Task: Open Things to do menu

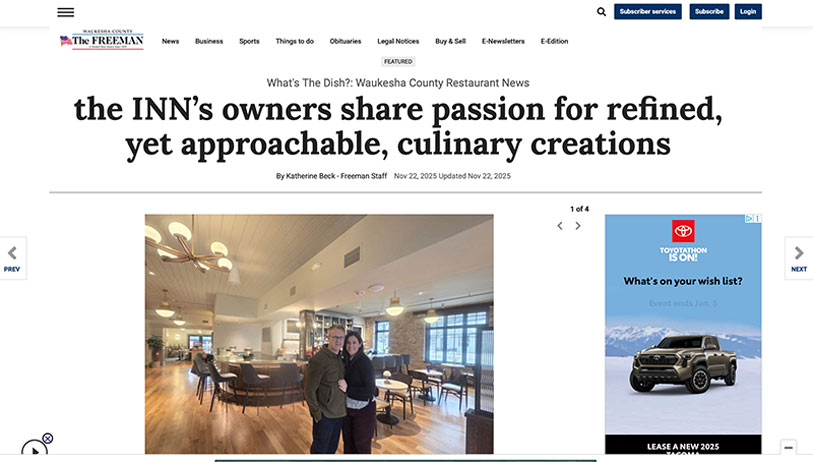Action: pyautogui.click(x=295, y=41)
